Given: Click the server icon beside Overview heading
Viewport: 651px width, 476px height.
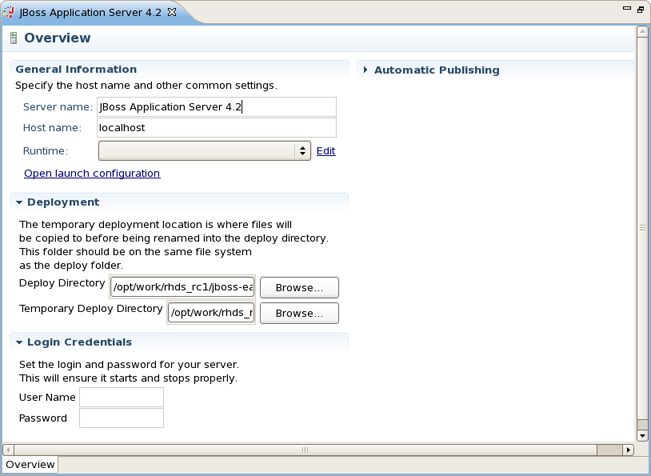Looking at the screenshot, I should (x=13, y=39).
